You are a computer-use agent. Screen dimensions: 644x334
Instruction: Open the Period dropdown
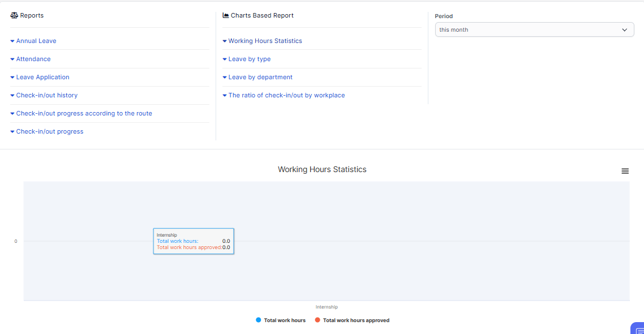(x=534, y=30)
